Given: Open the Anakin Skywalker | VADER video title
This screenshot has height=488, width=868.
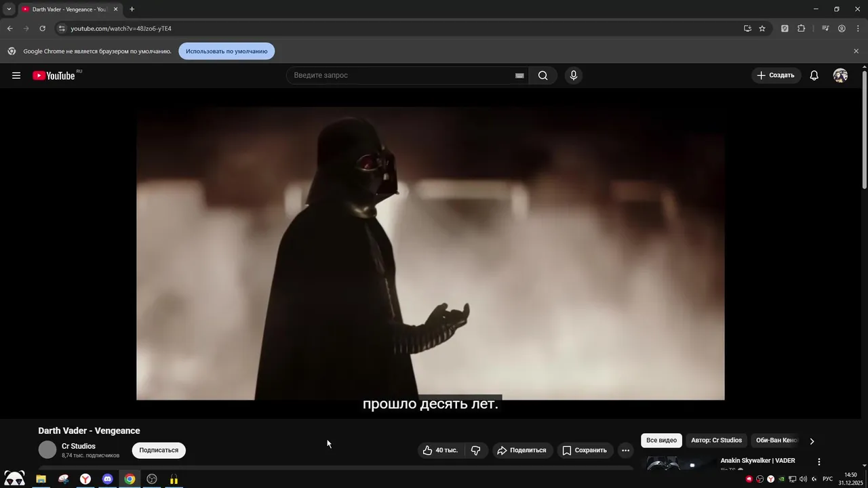Looking at the screenshot, I should pos(757,461).
